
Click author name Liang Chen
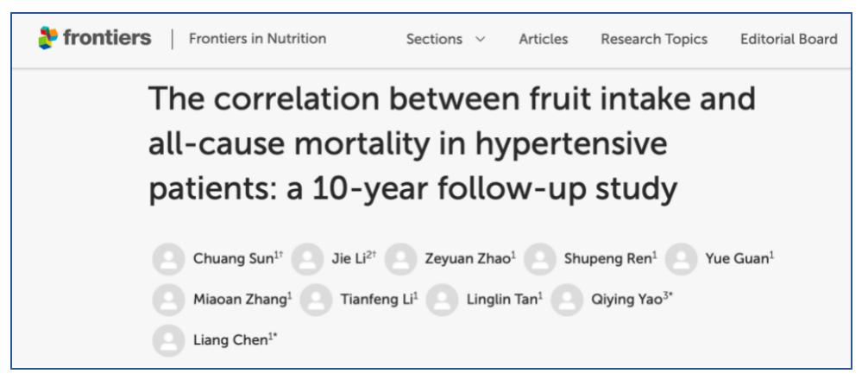(230, 340)
